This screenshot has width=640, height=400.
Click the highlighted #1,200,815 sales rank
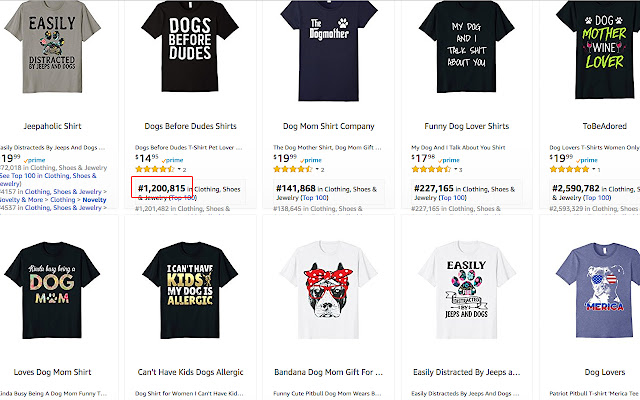click(x=162, y=188)
